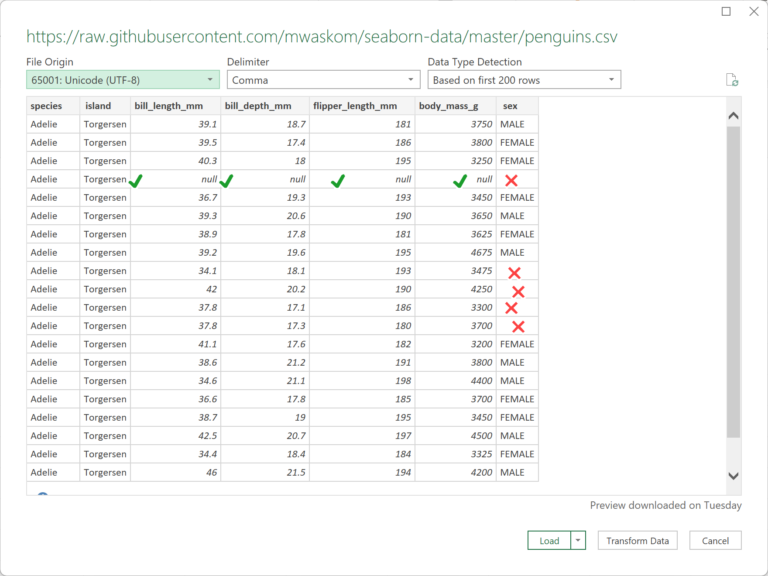The image size is (768, 576).
Task: Open the Delimiter Comma dropdown
Action: pyautogui.click(x=323, y=80)
